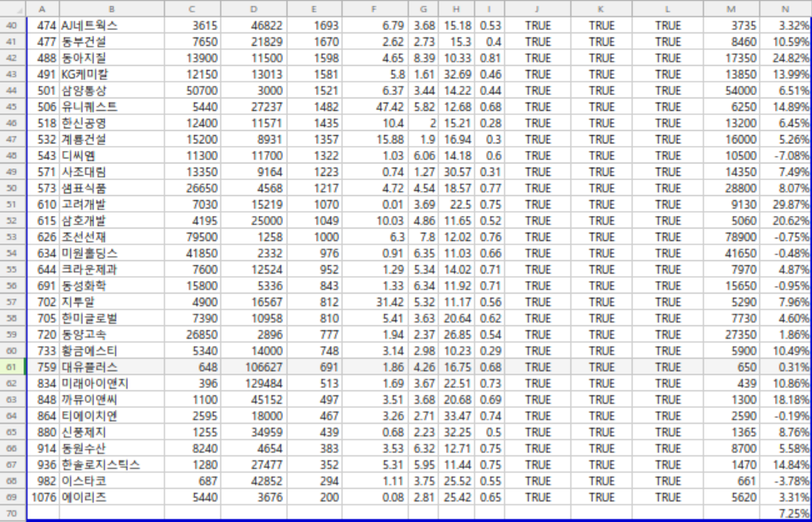Click value 31.42 in column F
Image resolution: width=812 pixels, height=522 pixels.
coord(375,302)
